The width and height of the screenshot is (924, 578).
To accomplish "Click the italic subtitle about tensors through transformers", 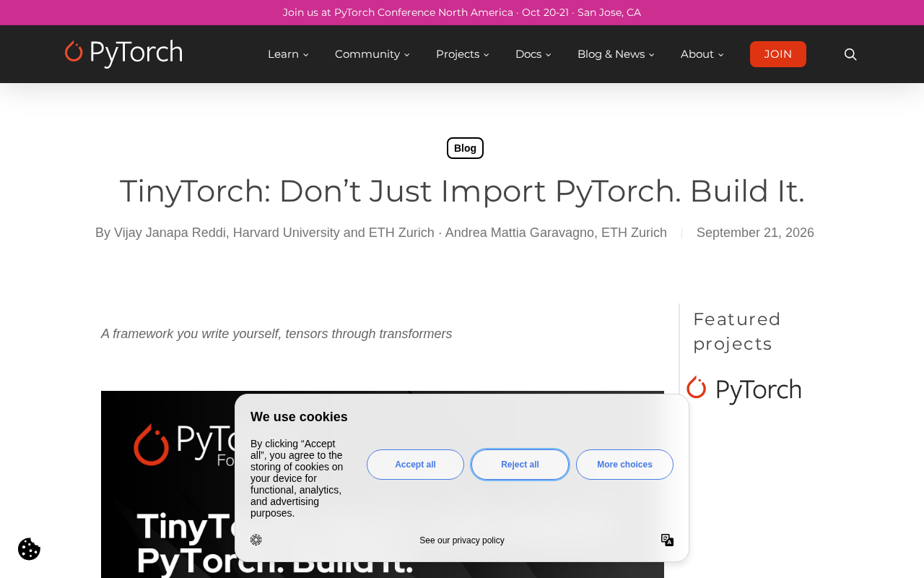I will [x=276, y=334].
